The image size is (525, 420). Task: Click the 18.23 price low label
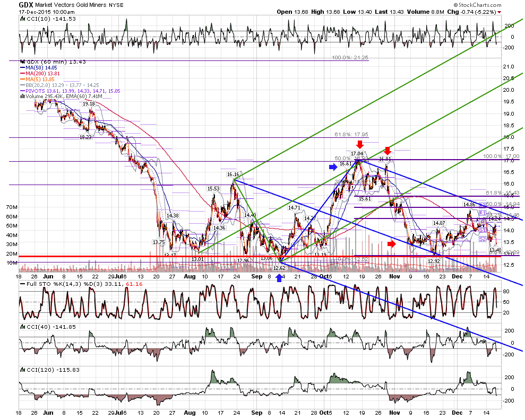point(85,137)
